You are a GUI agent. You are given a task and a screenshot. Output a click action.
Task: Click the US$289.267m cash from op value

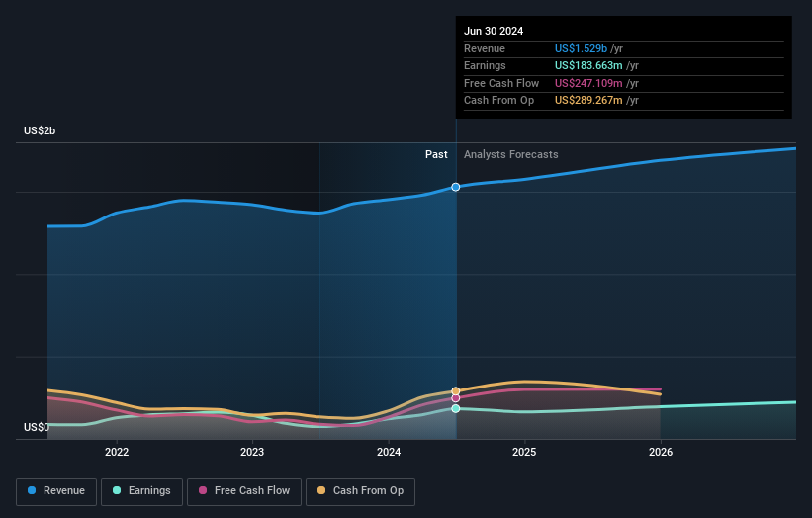tap(588, 101)
